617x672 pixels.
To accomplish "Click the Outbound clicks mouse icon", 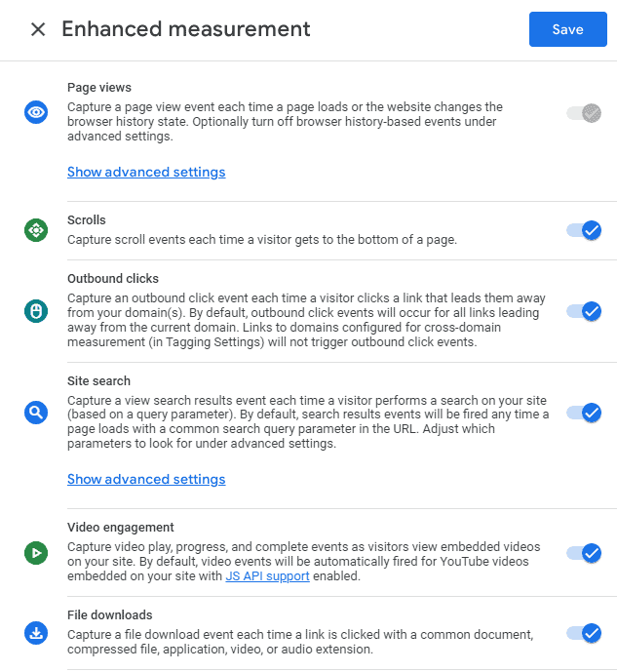I will [36, 311].
